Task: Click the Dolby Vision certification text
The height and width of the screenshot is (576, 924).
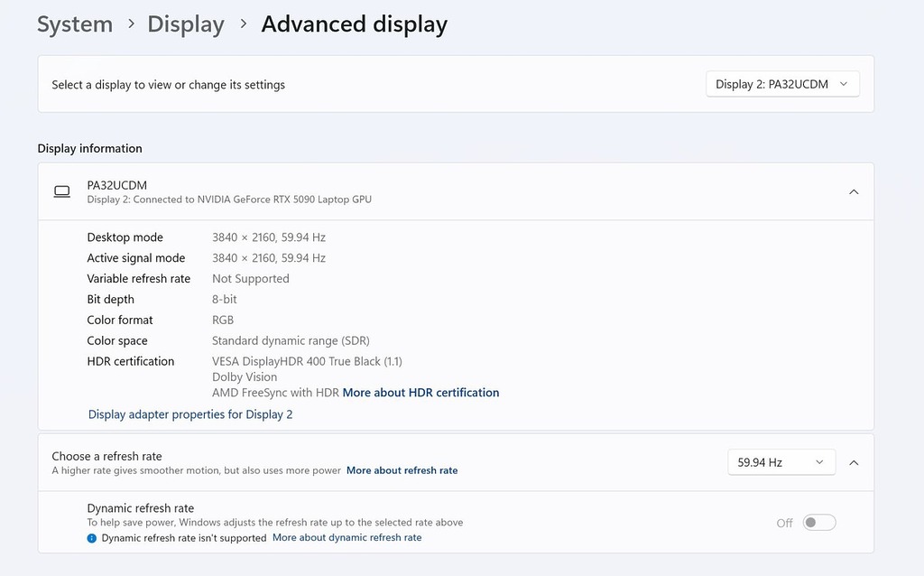Action: 245,377
